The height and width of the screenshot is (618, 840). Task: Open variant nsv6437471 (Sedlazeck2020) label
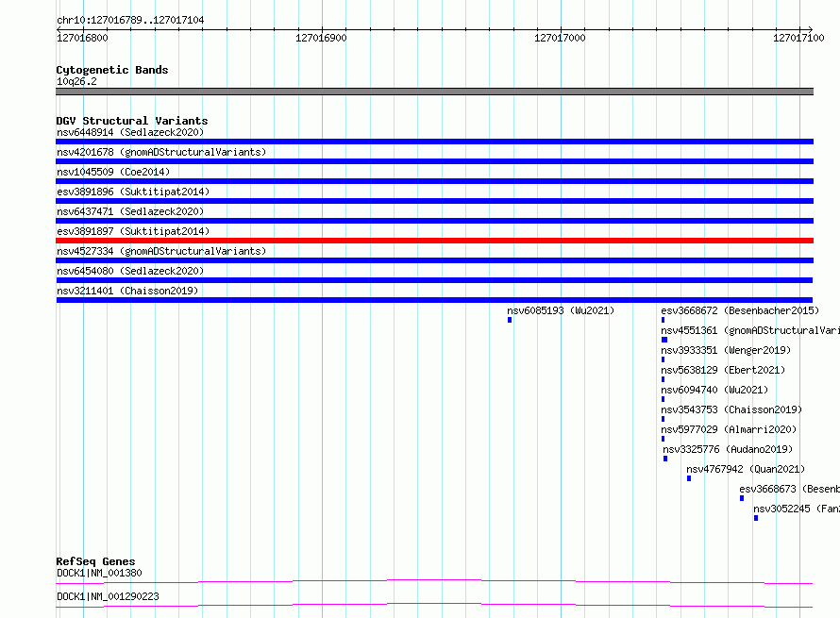pos(130,211)
